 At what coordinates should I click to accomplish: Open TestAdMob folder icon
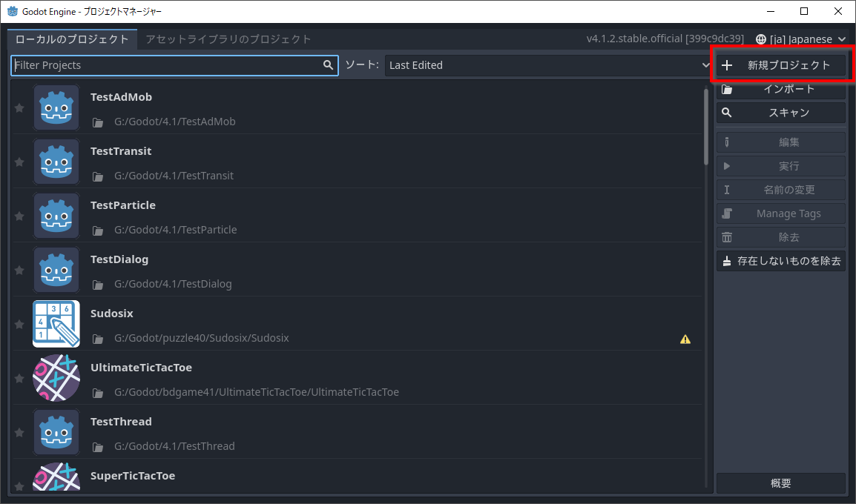click(98, 122)
